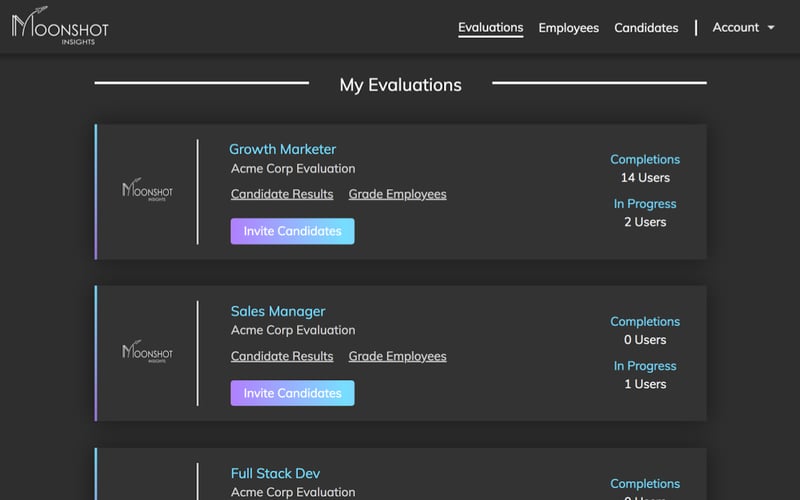Invite Candidates to Growth Marketer evaluation
This screenshot has height=500, width=800.
pyautogui.click(x=292, y=231)
